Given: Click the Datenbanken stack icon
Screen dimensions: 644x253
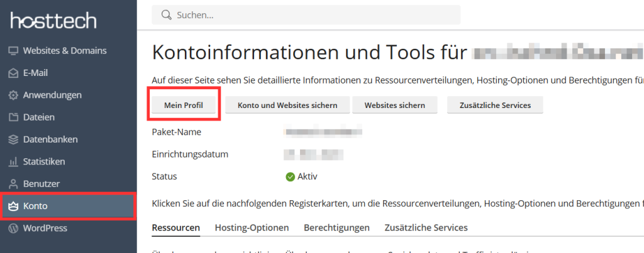Looking at the screenshot, I should [x=13, y=139].
